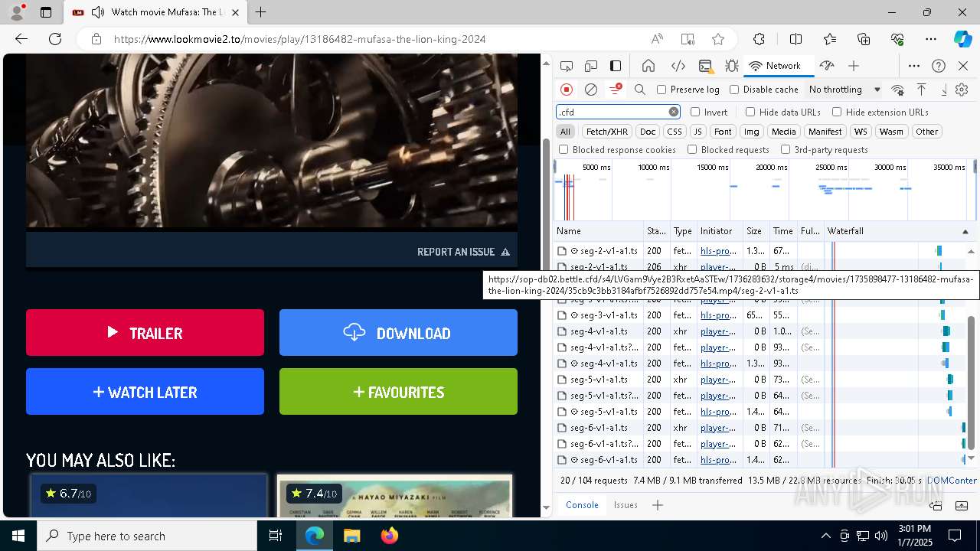The height and width of the screenshot is (551, 980).
Task: Open browser extensions puzzle icon
Action: [x=759, y=39]
